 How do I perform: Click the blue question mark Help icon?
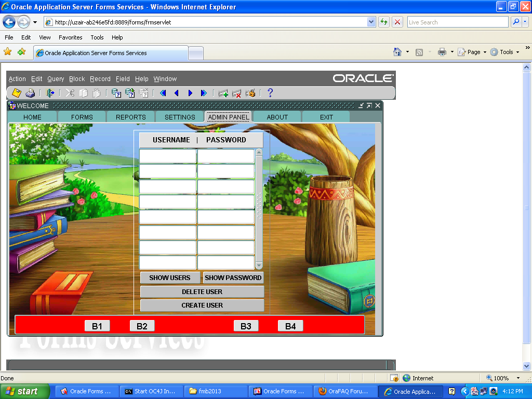(x=270, y=92)
